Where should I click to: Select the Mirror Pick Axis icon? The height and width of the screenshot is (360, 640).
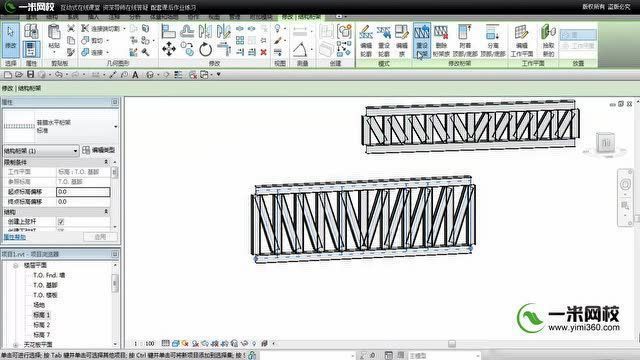(x=205, y=31)
